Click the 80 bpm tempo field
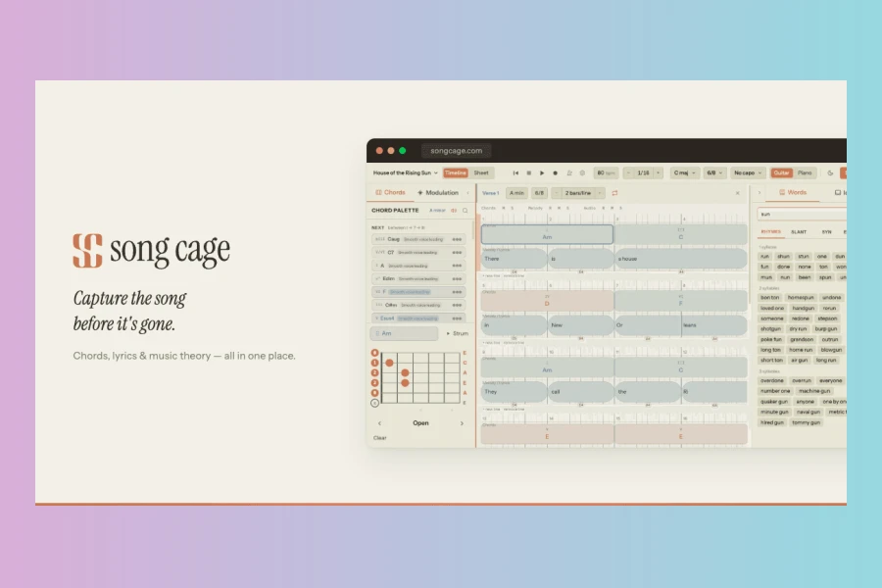882x588 pixels. tap(606, 172)
